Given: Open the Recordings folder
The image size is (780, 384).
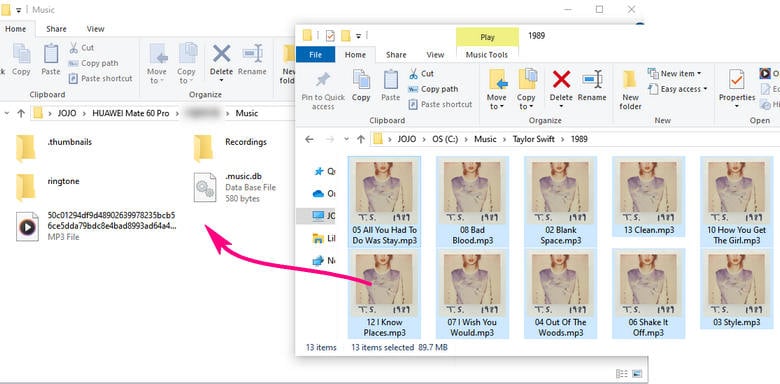Looking at the screenshot, I should pos(230,147).
